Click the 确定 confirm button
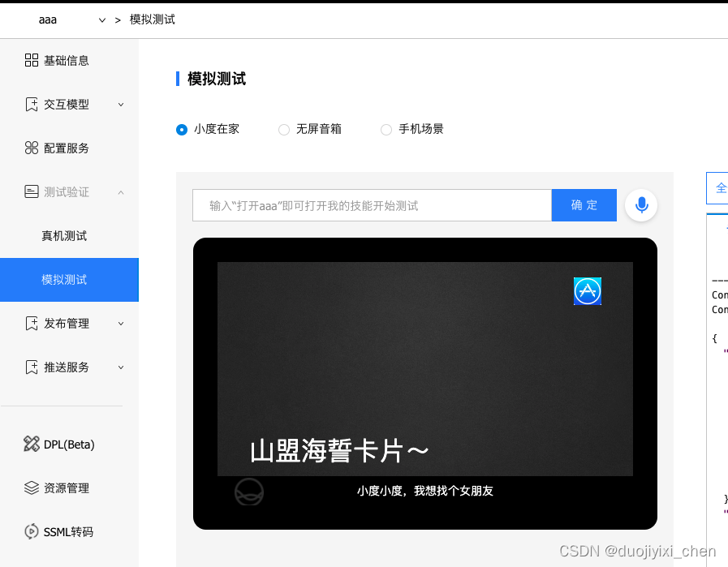This screenshot has width=728, height=567. [x=584, y=205]
